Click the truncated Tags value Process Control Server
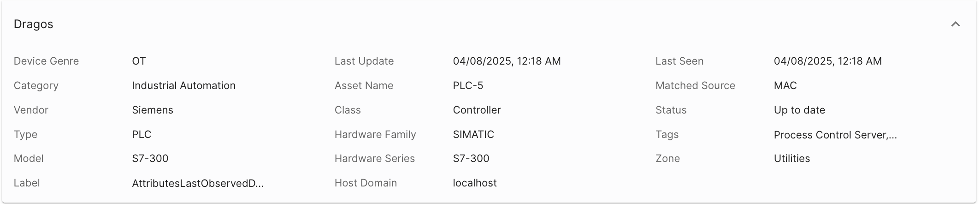980x204 pixels. click(835, 135)
